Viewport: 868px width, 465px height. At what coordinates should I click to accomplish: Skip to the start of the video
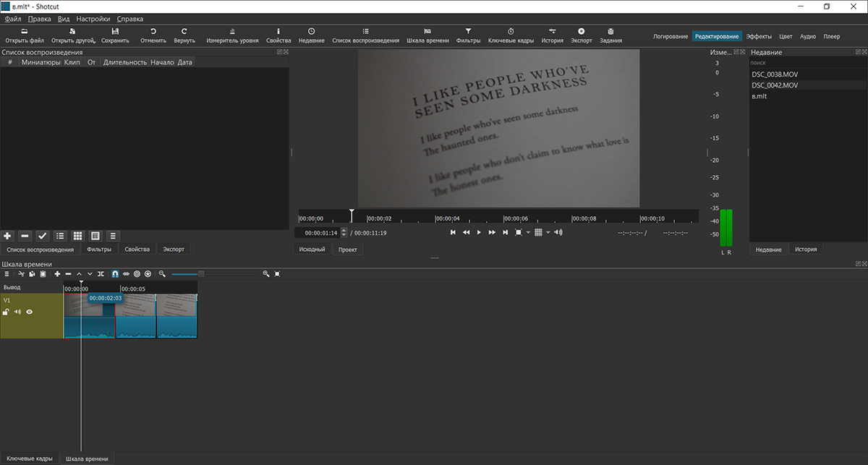[453, 232]
